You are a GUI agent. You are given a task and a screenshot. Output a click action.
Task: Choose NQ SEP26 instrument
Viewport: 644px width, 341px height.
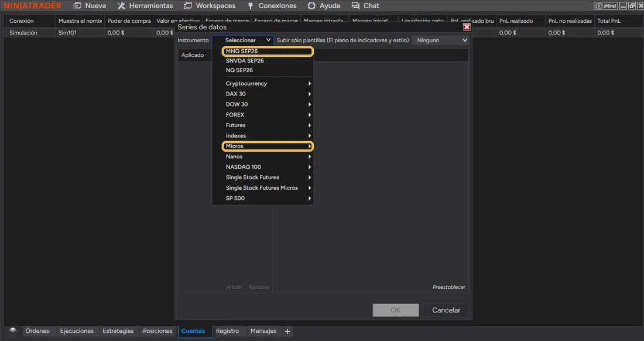[262, 70]
